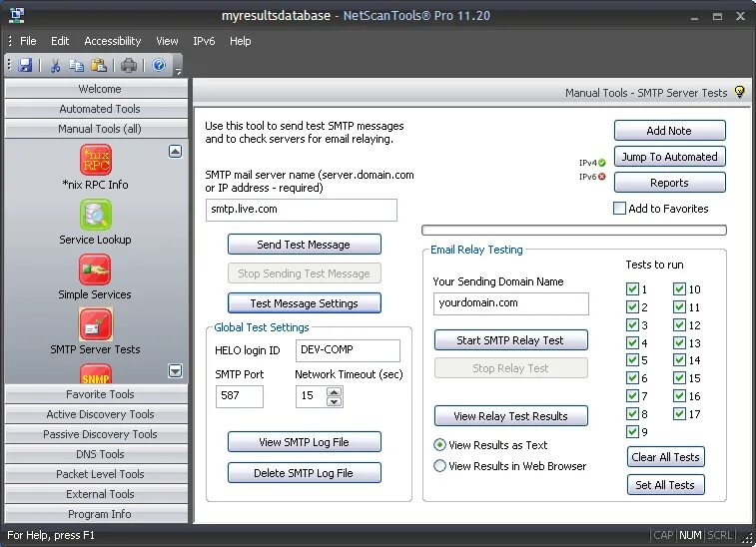Image resolution: width=756 pixels, height=547 pixels.
Task: Decrease Network Timeout with down spinner
Action: (x=335, y=401)
